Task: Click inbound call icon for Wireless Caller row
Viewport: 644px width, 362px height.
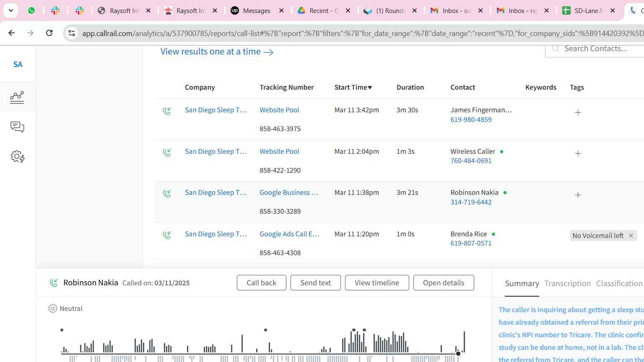Action: point(167,153)
